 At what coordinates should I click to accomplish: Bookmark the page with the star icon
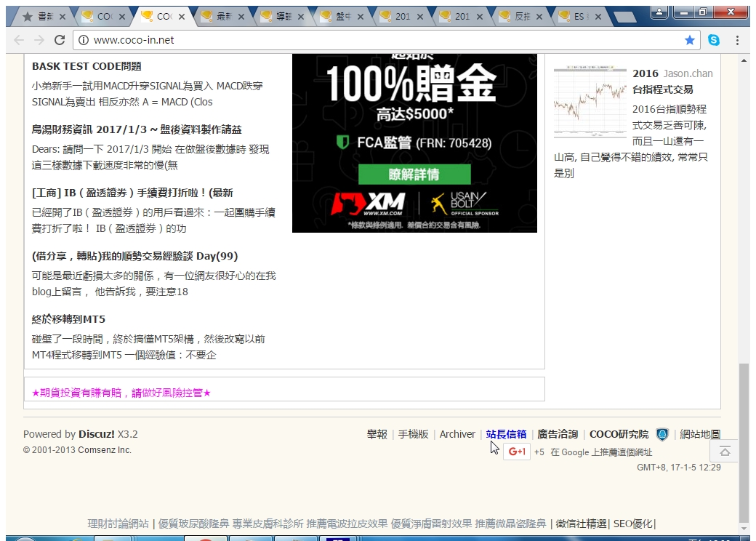[690, 40]
